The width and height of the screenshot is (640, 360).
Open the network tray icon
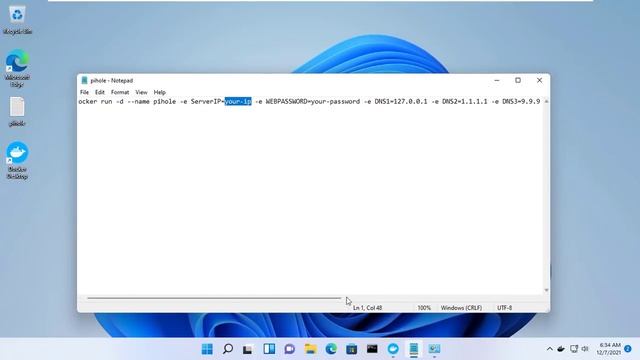(574, 349)
